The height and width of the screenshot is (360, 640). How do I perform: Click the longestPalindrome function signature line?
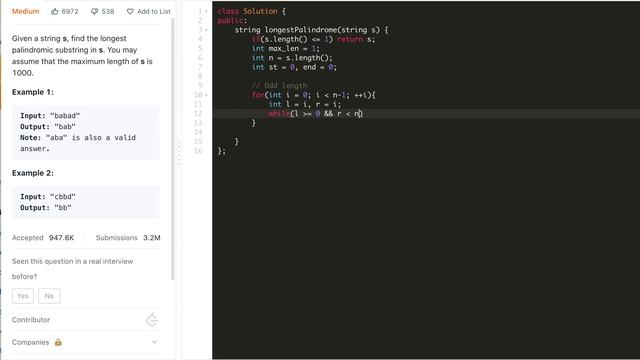coord(311,30)
